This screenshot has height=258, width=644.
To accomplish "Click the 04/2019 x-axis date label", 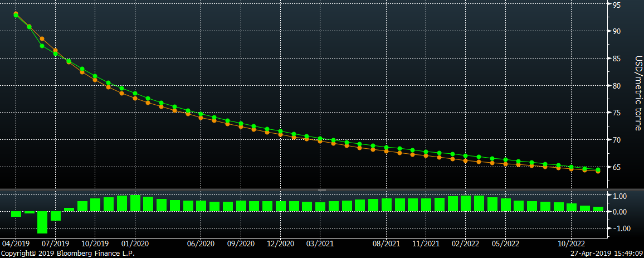I will point(15,244).
